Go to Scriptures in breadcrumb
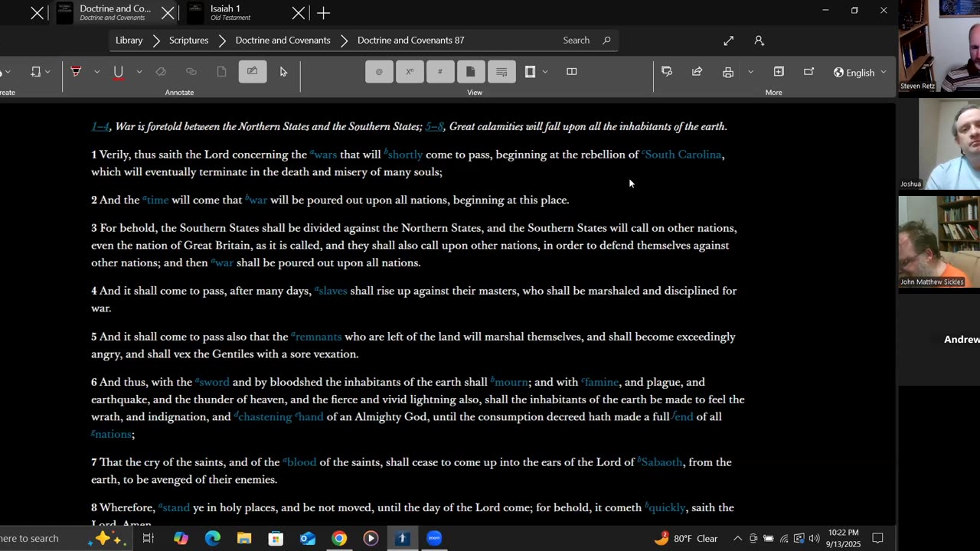Screen dimensions: 980x551 [188, 41]
